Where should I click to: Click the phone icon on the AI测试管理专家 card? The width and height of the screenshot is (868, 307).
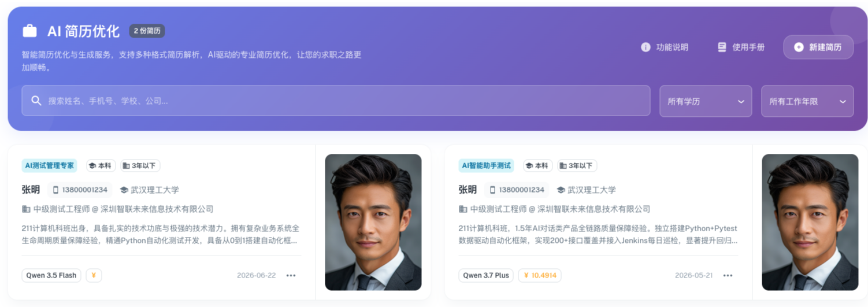56,190
